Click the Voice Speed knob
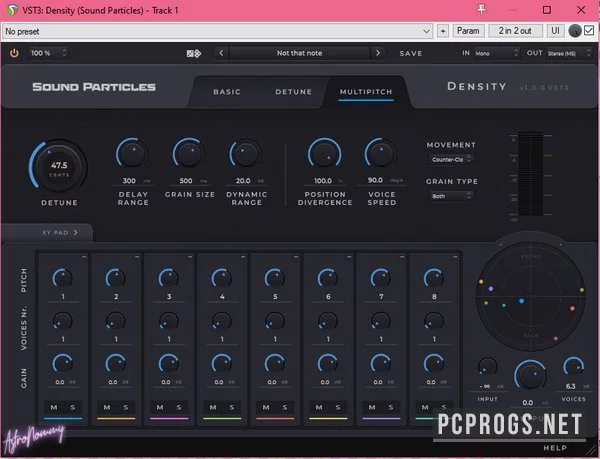The width and height of the screenshot is (600, 459). 380,154
